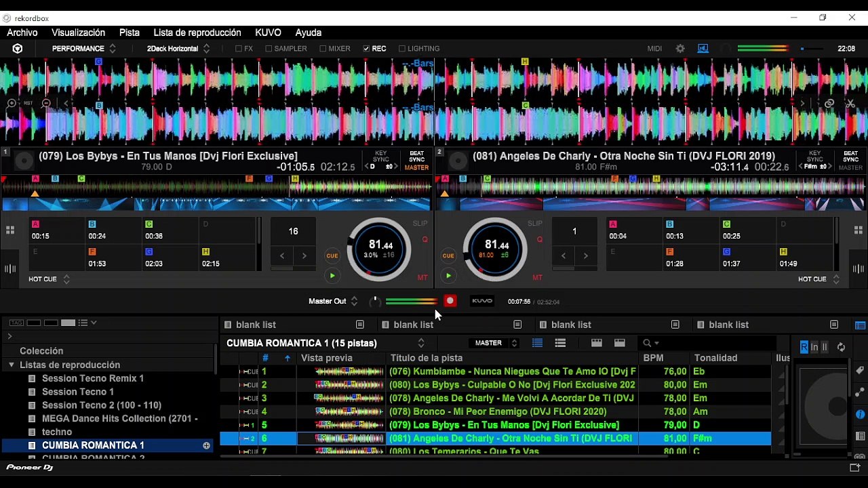Screen dimensions: 868x488
Task: Adjust the recording level knob
Action: 375,302
